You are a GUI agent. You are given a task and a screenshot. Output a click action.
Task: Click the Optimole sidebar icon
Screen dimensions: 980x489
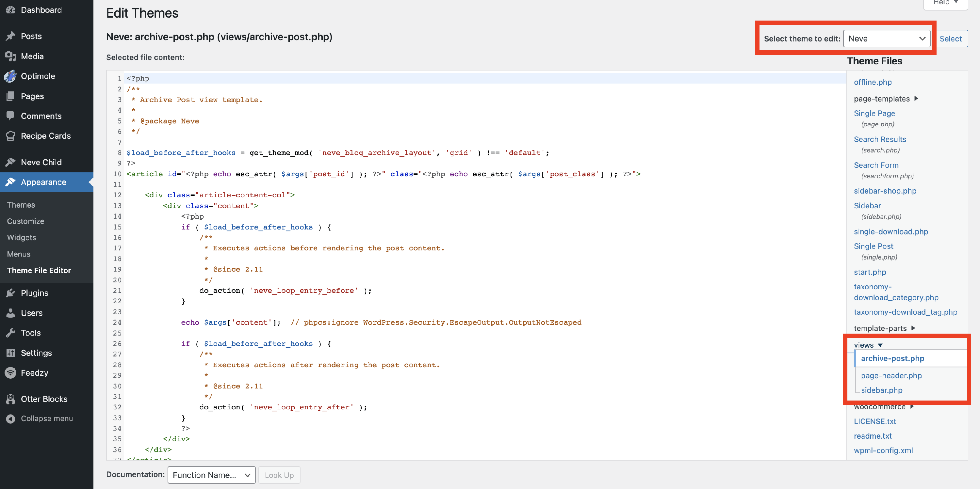(x=11, y=76)
